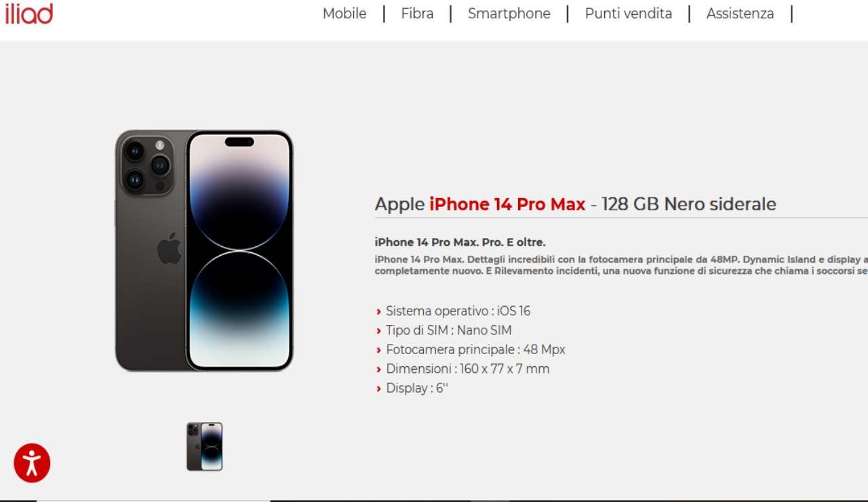868x502 pixels.
Task: Click the large iPhone 14 Pro Max image
Action: pos(204,251)
